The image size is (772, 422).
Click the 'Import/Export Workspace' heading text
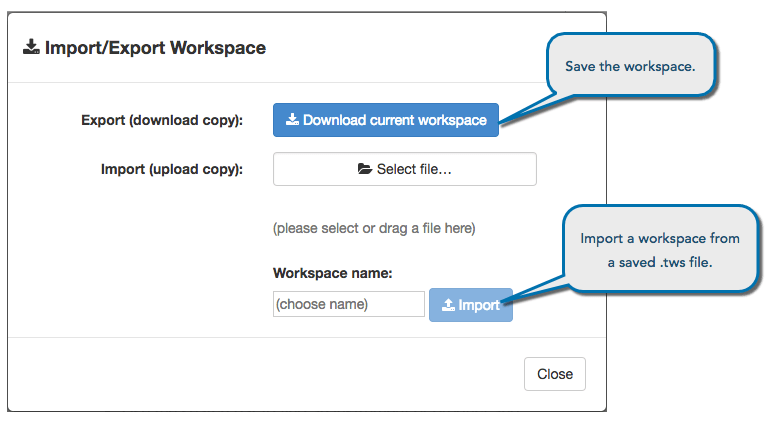(155, 48)
